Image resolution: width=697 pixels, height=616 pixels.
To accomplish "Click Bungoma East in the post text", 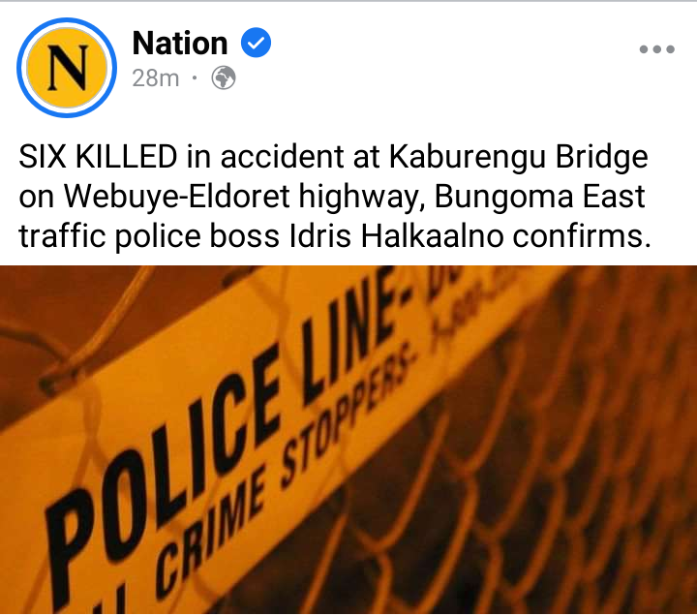I will click(x=539, y=197).
